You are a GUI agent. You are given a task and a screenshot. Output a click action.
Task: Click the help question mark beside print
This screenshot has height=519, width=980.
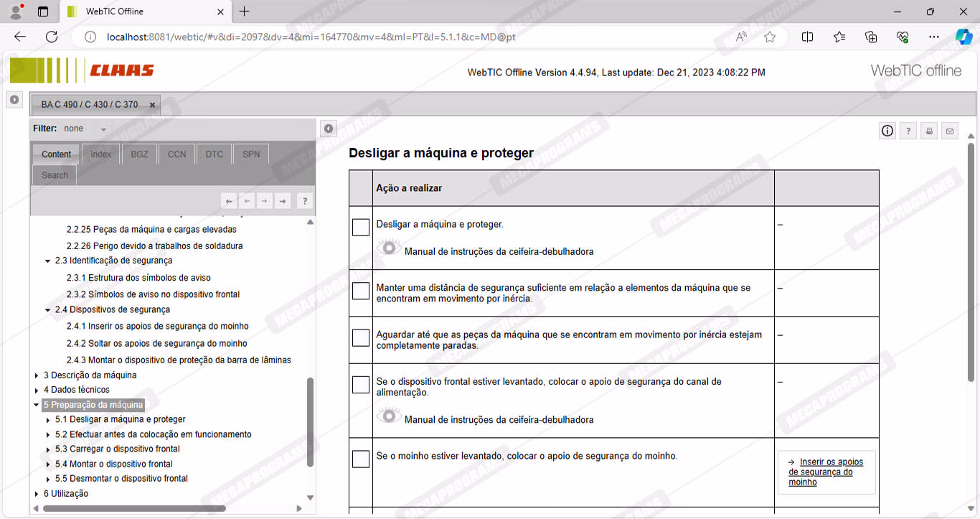coord(908,131)
